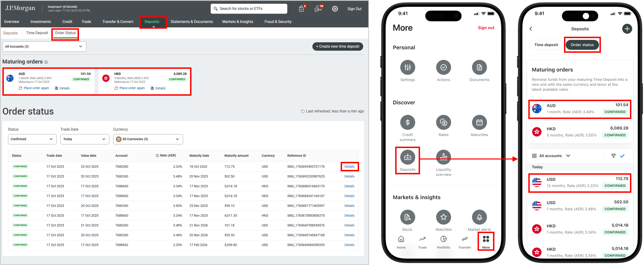This screenshot has height=265, width=644.
Task: Toggle the blue checkmark beside filter
Action: [x=622, y=156]
